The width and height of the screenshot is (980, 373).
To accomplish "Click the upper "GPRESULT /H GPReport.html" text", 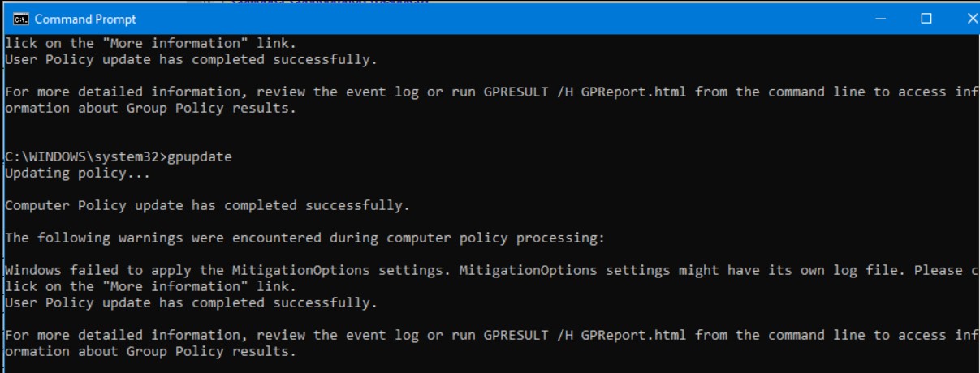I will [x=585, y=92].
